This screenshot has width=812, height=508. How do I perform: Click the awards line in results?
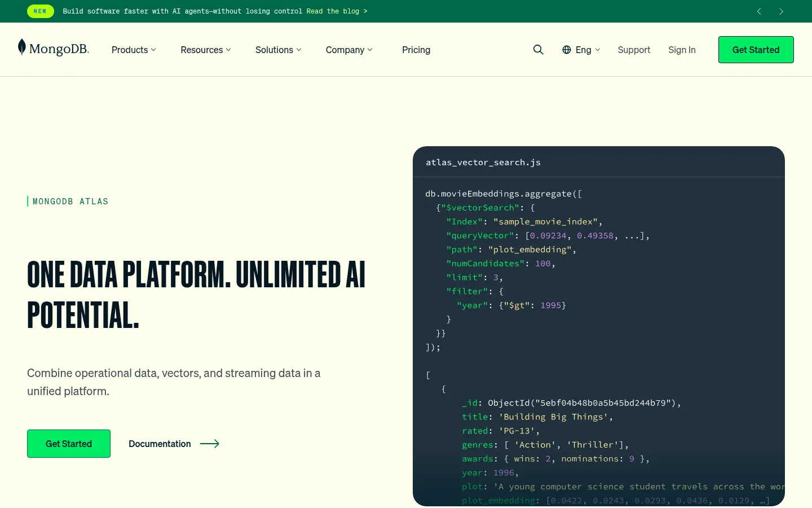tap(556, 459)
